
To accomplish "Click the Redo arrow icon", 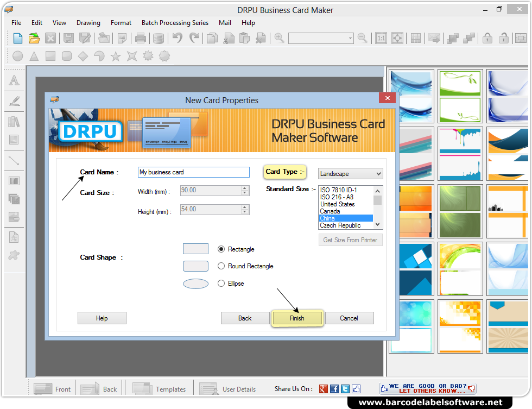I will click(x=194, y=39).
